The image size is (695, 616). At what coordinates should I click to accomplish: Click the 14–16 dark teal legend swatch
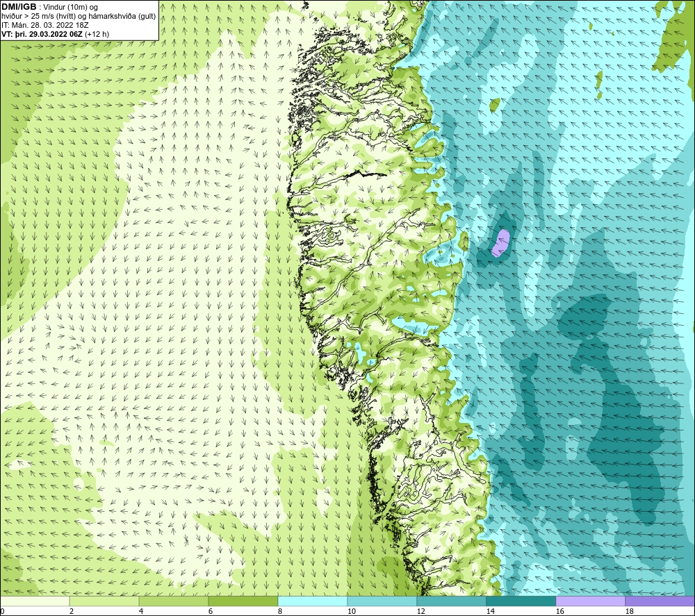pyautogui.click(x=521, y=601)
